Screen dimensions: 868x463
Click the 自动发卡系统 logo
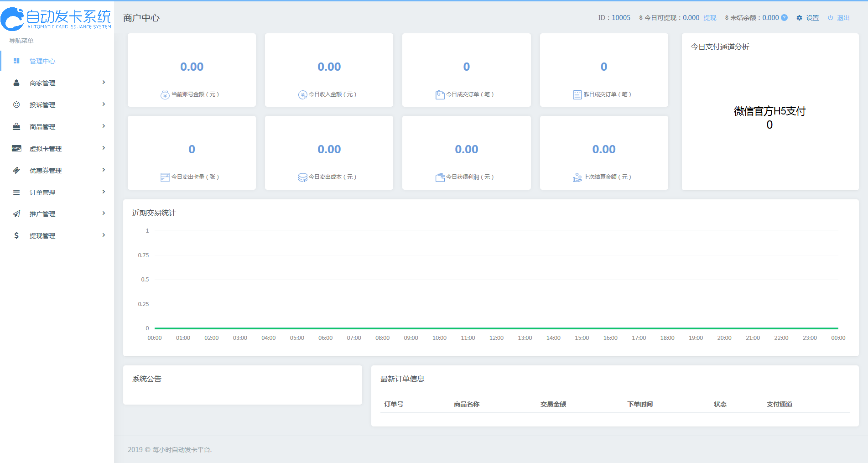tap(56, 19)
